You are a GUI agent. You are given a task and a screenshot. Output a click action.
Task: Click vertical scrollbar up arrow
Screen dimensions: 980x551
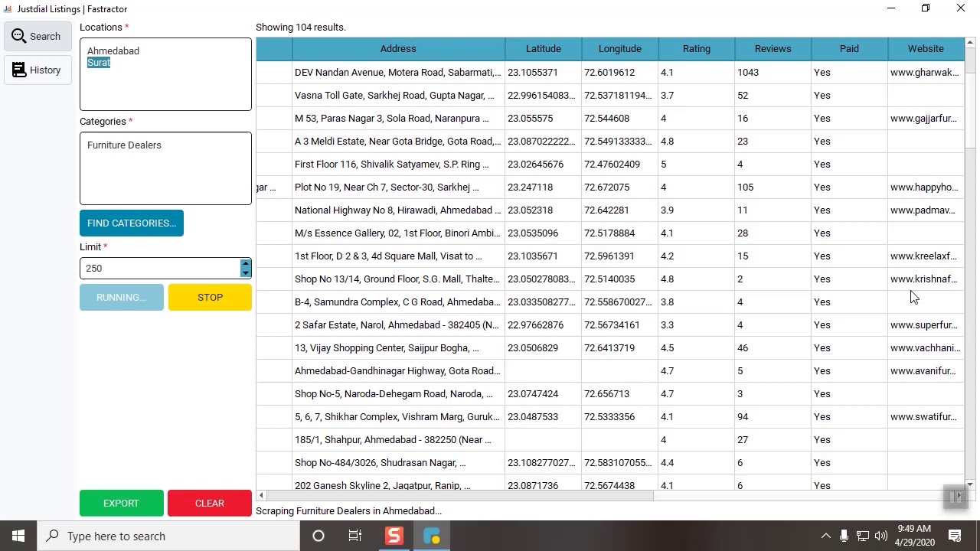[x=970, y=43]
